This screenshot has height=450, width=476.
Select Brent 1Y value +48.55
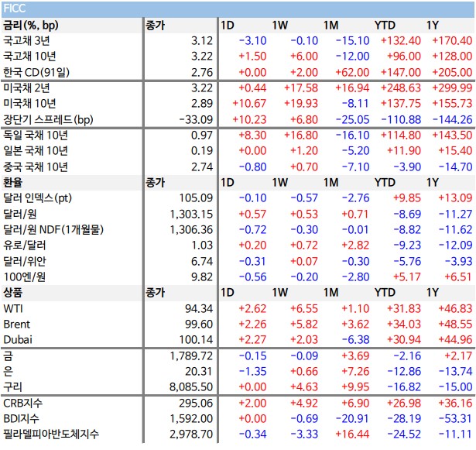[455, 325]
